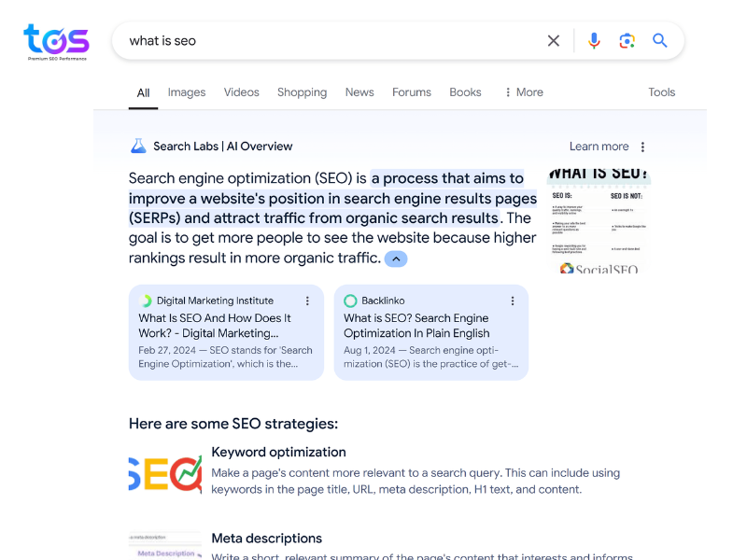Switch to the Videos tab
The image size is (747, 560).
coord(242,92)
